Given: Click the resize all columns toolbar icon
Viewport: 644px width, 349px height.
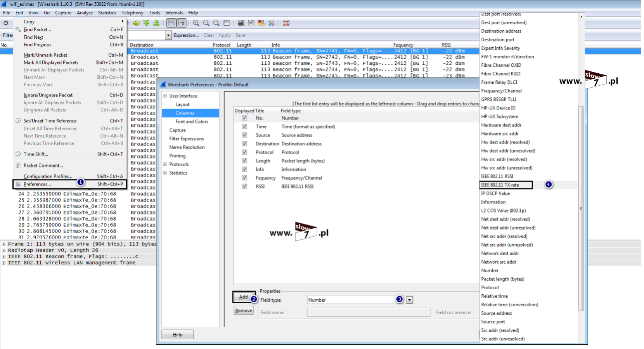Looking at the screenshot, I should (227, 23).
